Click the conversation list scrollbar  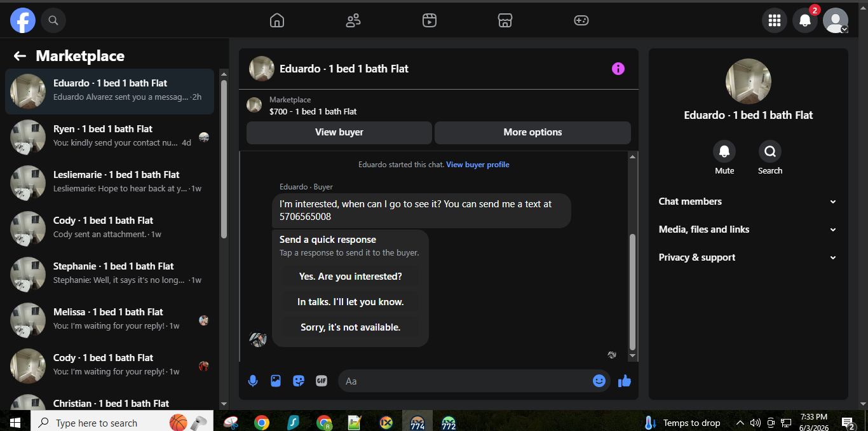click(224, 159)
